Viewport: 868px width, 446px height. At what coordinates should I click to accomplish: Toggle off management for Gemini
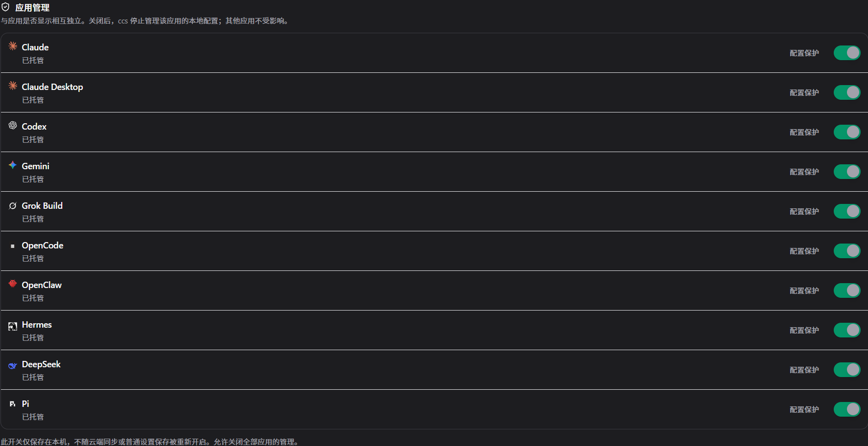click(x=847, y=172)
